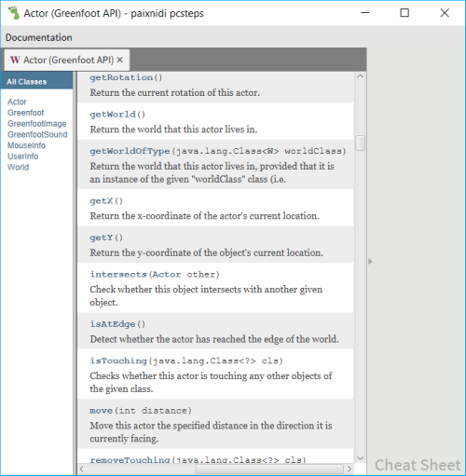The image size is (466, 476).
Task: Expand the Cheat Sheet side panel arrow
Action: 370,261
